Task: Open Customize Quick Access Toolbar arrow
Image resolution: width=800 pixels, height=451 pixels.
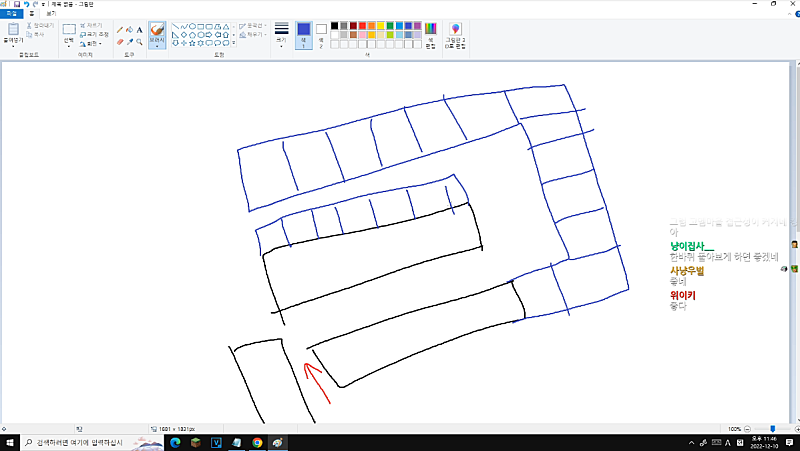Action: pyautogui.click(x=43, y=4)
